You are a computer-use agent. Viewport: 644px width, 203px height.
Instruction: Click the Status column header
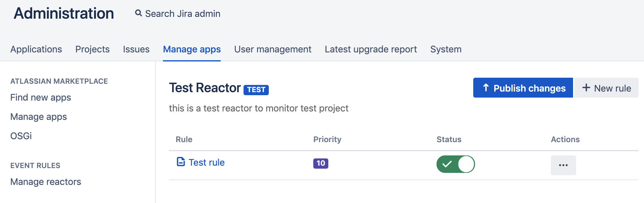[449, 139]
